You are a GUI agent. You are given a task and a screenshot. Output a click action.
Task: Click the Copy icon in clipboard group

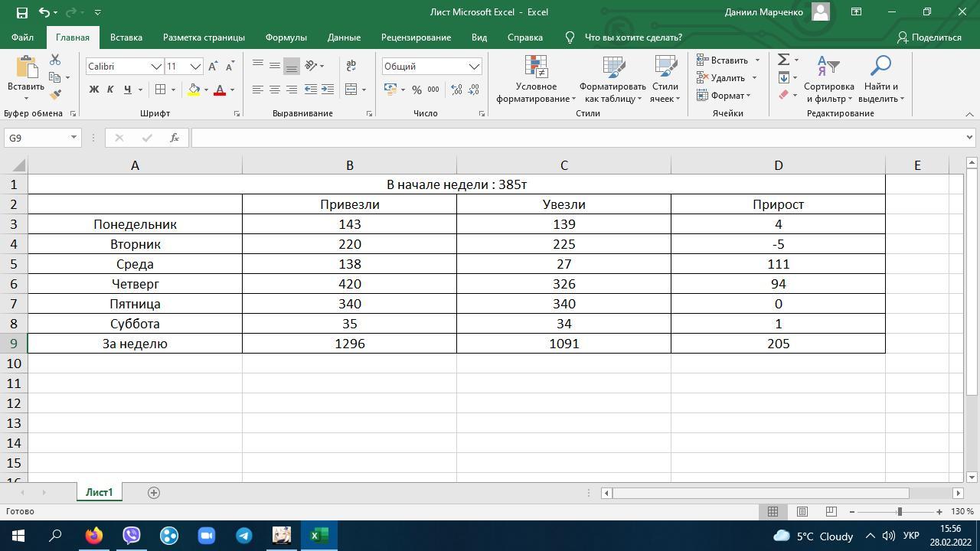[55, 77]
